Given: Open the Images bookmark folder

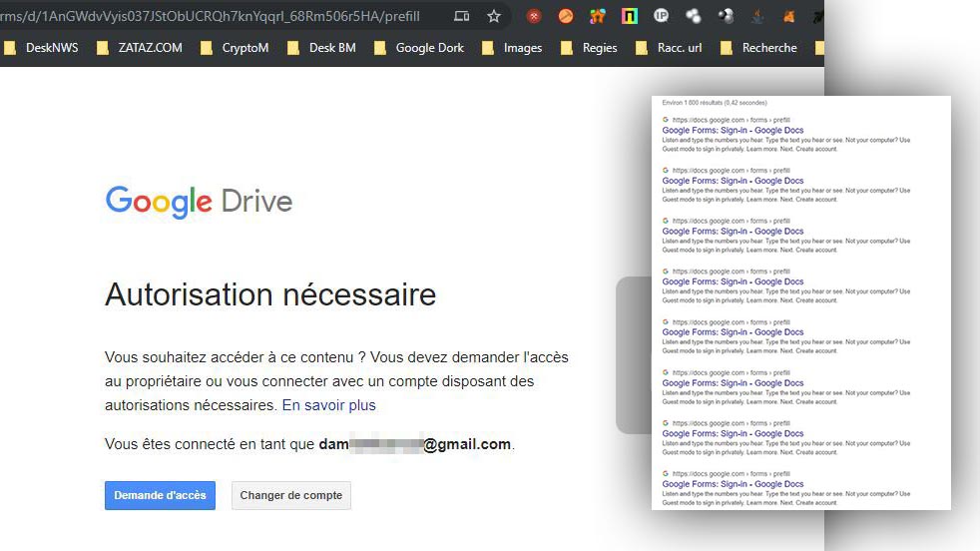Looking at the screenshot, I should 512,48.
